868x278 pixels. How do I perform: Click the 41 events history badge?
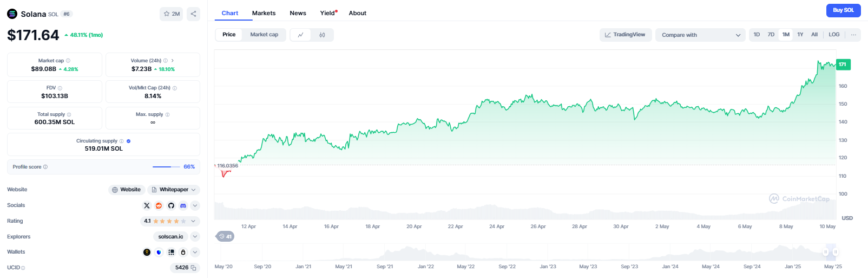pos(225,237)
